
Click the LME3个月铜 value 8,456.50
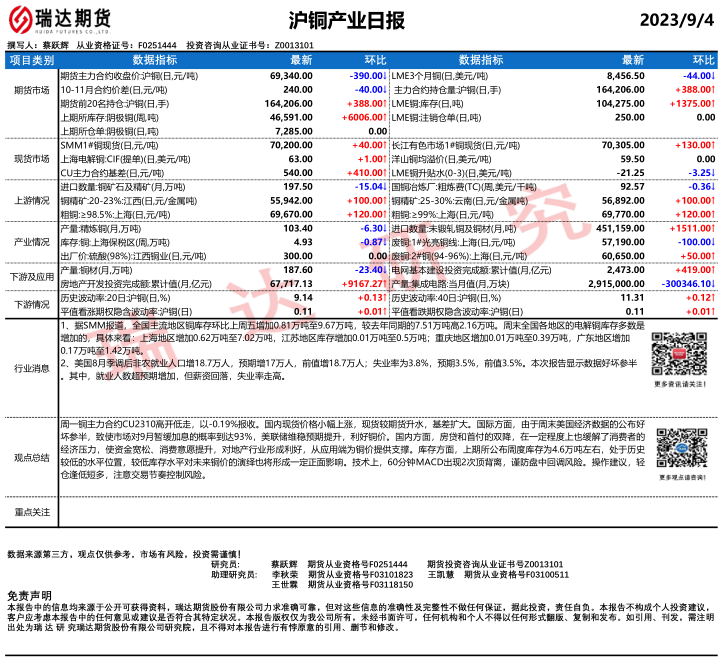(625, 75)
